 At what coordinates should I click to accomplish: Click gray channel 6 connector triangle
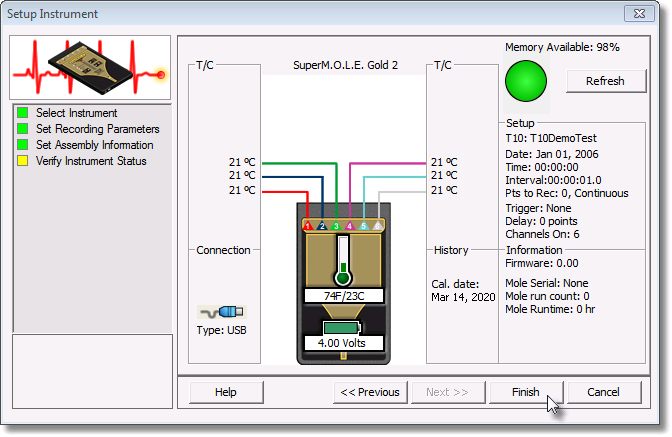[377, 225]
